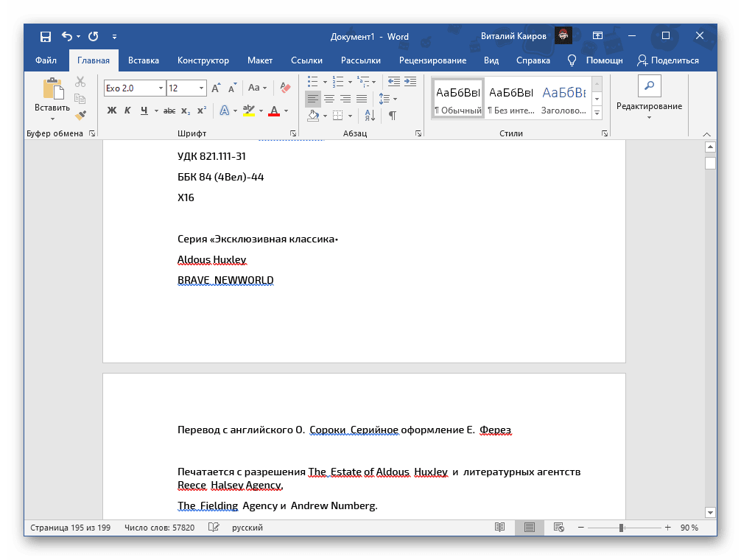Undo the last action
The height and width of the screenshot is (560, 741).
click(67, 36)
